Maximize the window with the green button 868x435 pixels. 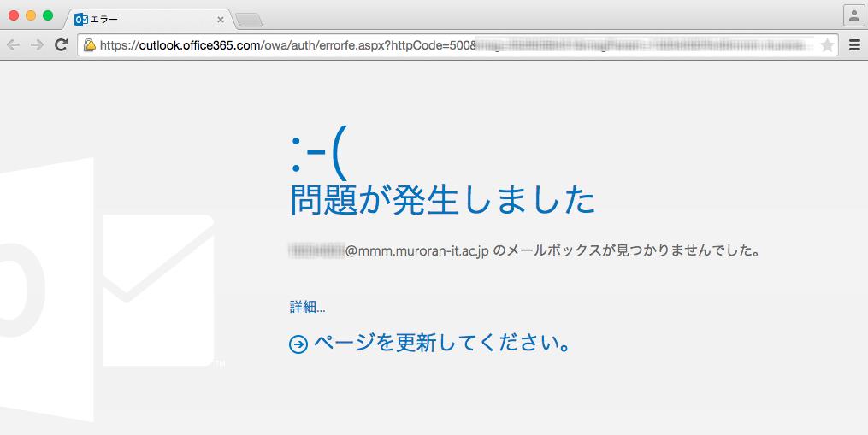coord(48,15)
